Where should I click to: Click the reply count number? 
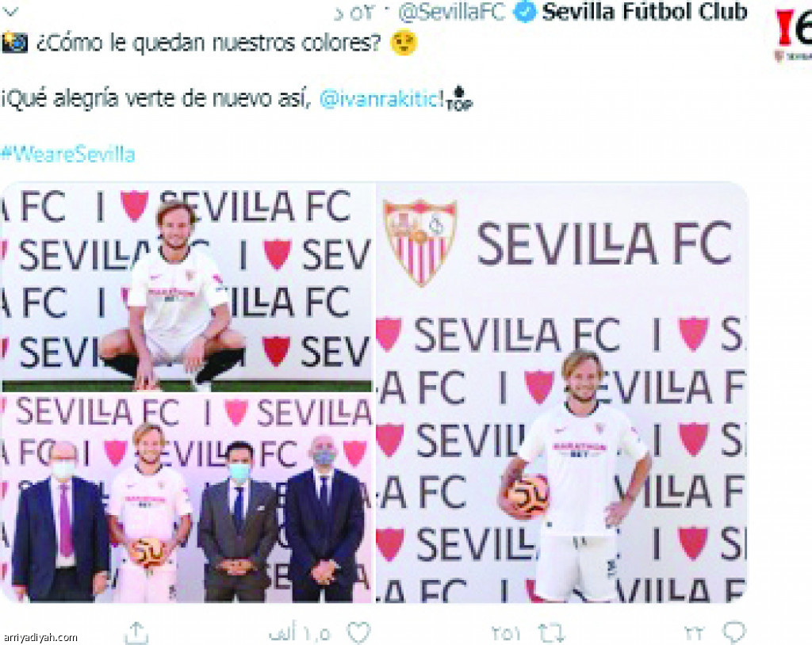pyautogui.click(x=695, y=633)
